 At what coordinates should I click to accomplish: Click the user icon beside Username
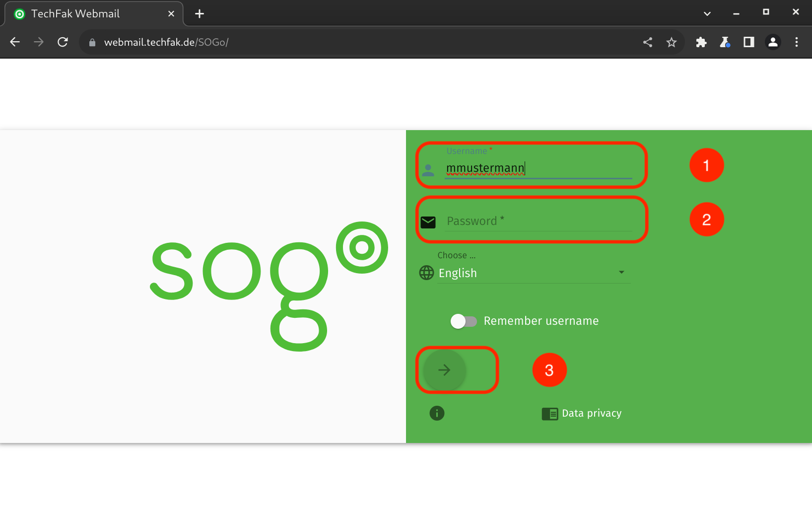[x=428, y=170]
